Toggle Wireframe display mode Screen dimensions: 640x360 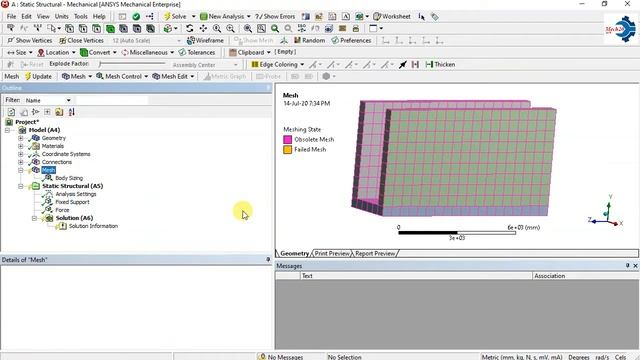(205, 40)
